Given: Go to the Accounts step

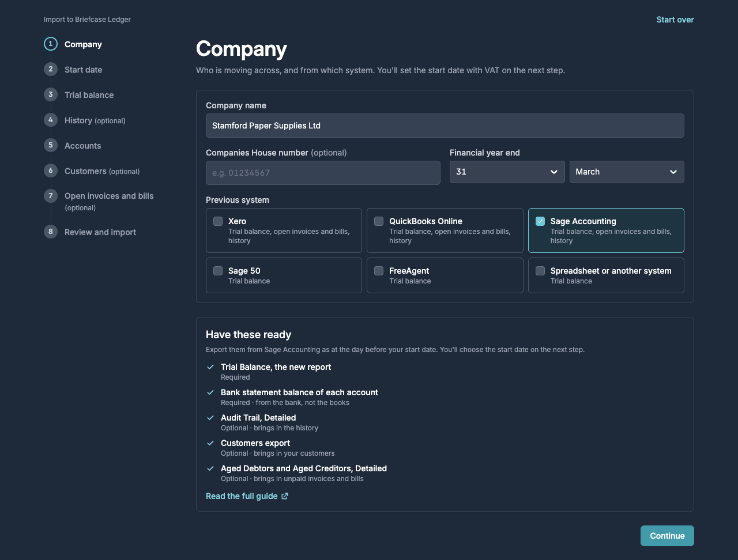Looking at the screenshot, I should 82,146.
